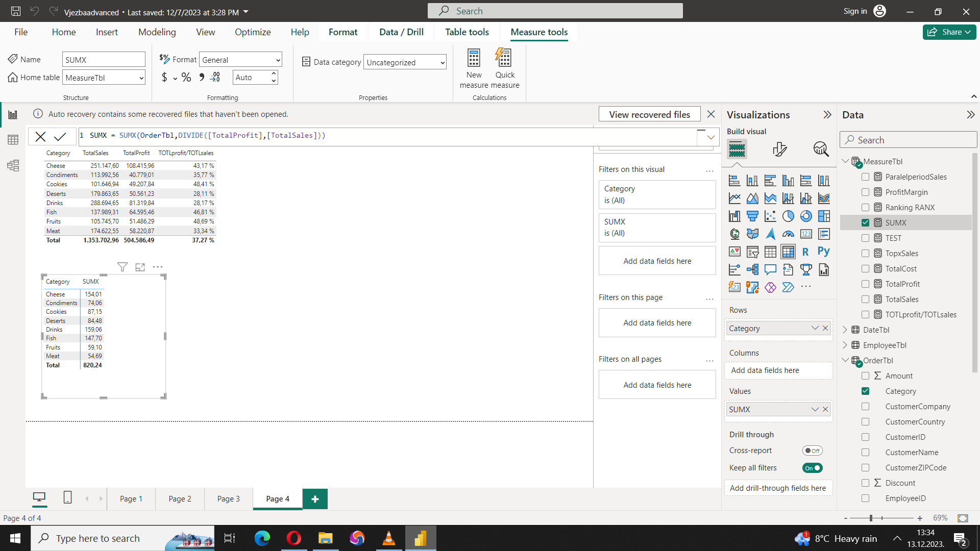Select the Q&A visual
980x551 pixels.
770,269
